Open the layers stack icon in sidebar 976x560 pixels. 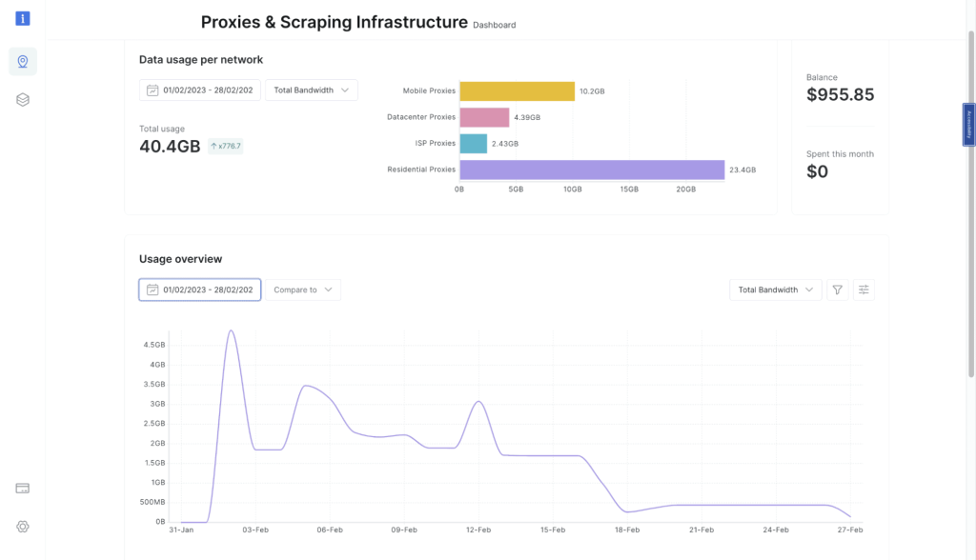pos(22,100)
